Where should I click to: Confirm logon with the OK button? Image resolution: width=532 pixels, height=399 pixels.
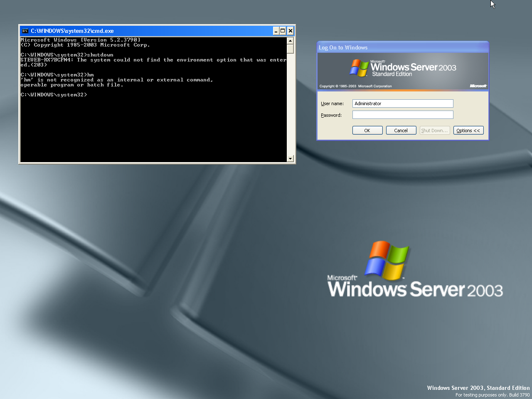tap(367, 131)
